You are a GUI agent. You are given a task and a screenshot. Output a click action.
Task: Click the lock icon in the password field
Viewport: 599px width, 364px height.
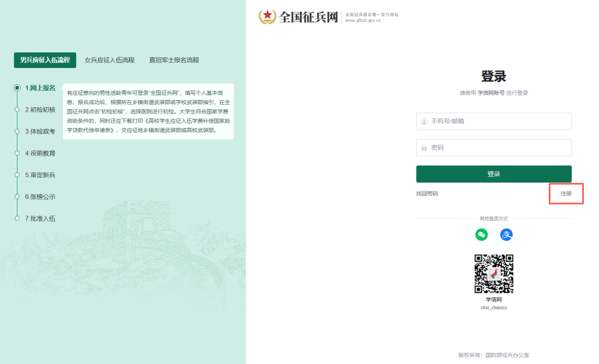(424, 147)
